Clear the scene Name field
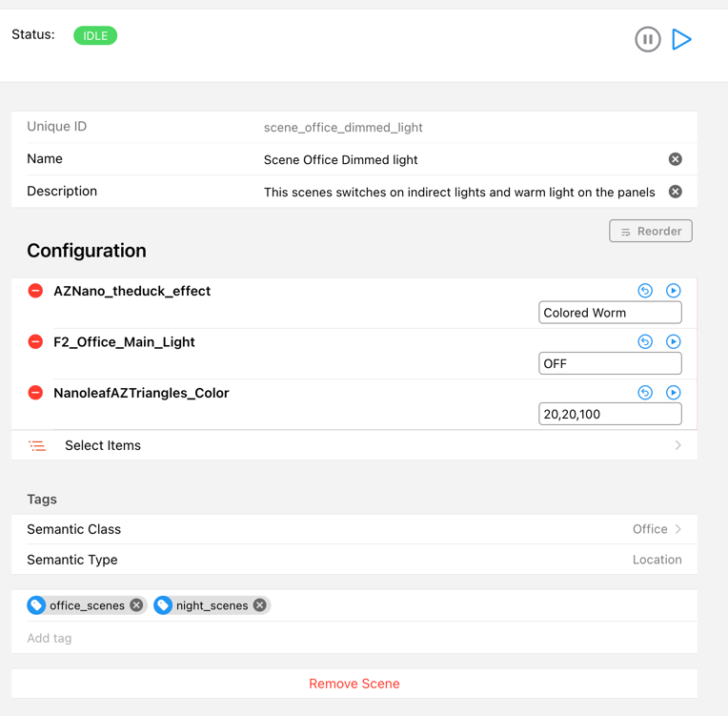728x716 pixels. 675,159
